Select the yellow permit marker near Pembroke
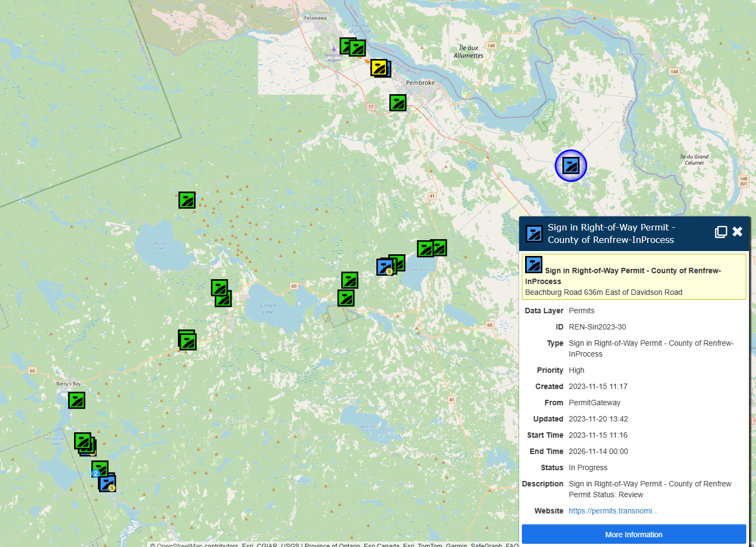The height and width of the screenshot is (547, 756). (379, 68)
